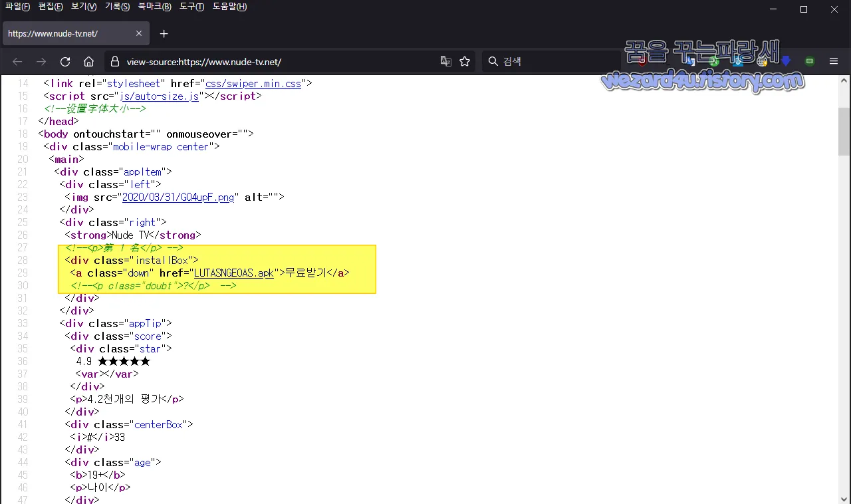The width and height of the screenshot is (851, 504).
Task: Click the body ontouchstart line
Action: tap(146, 134)
